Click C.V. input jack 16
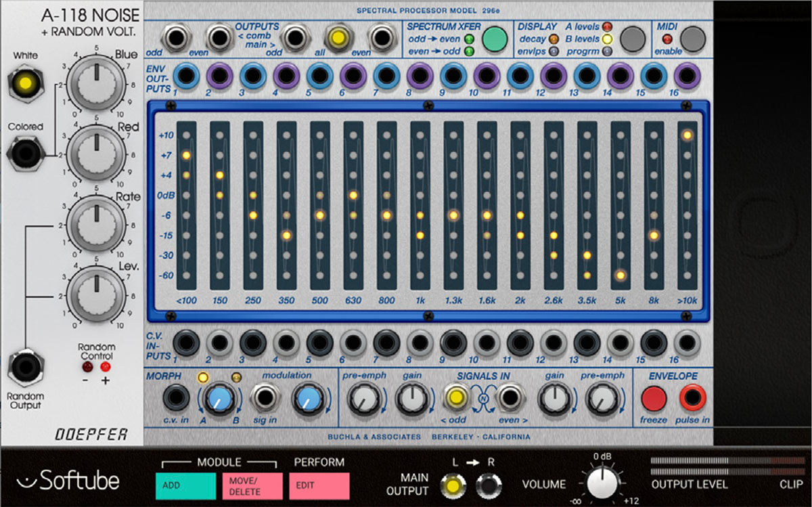812x507 pixels. (686, 343)
